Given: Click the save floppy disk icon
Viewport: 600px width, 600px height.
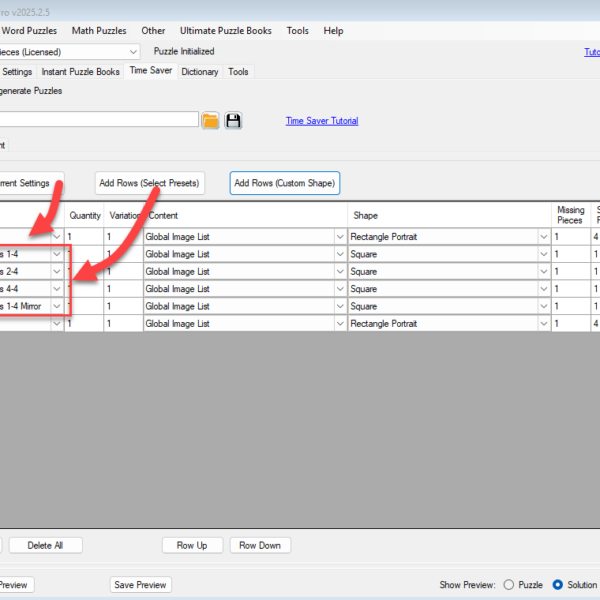Looking at the screenshot, I should pos(234,121).
